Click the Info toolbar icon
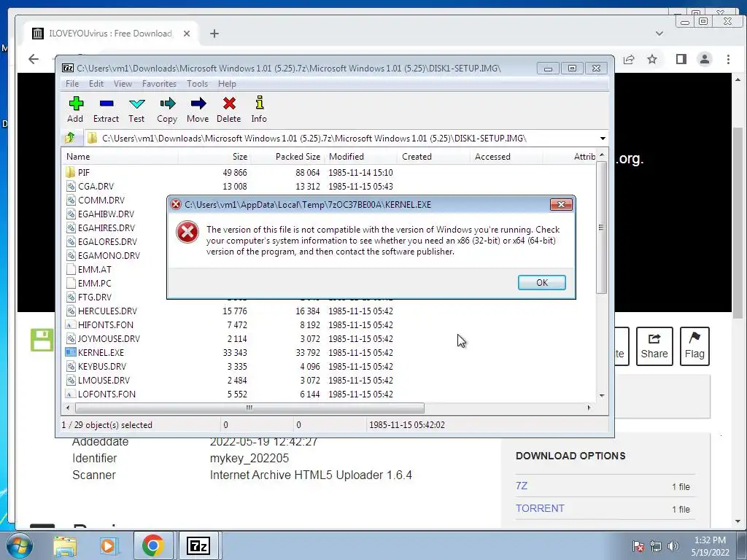The height and width of the screenshot is (560, 747). tap(259, 103)
